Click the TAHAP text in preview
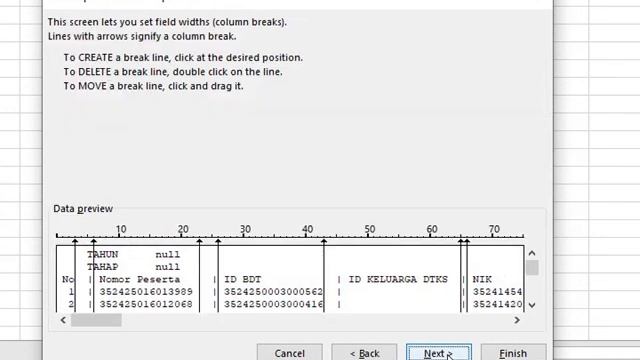 pyautogui.click(x=102, y=267)
